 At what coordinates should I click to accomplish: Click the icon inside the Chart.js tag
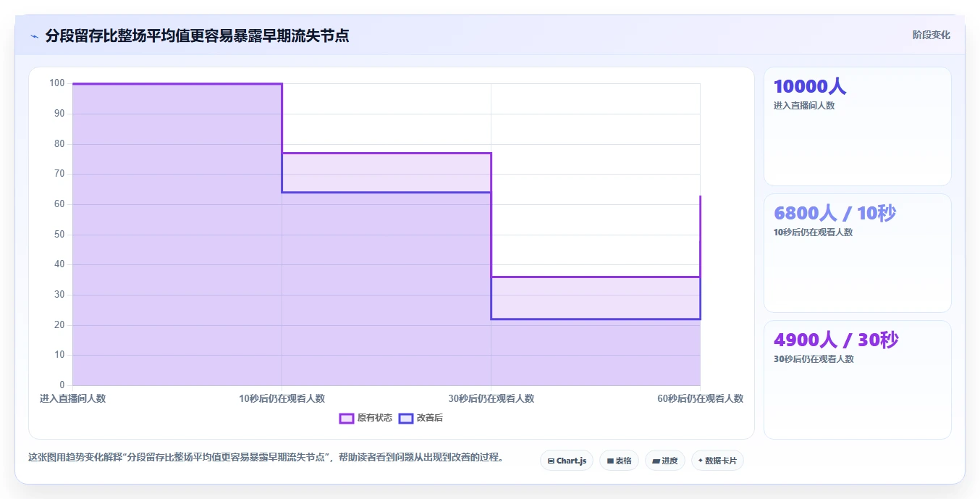click(551, 461)
